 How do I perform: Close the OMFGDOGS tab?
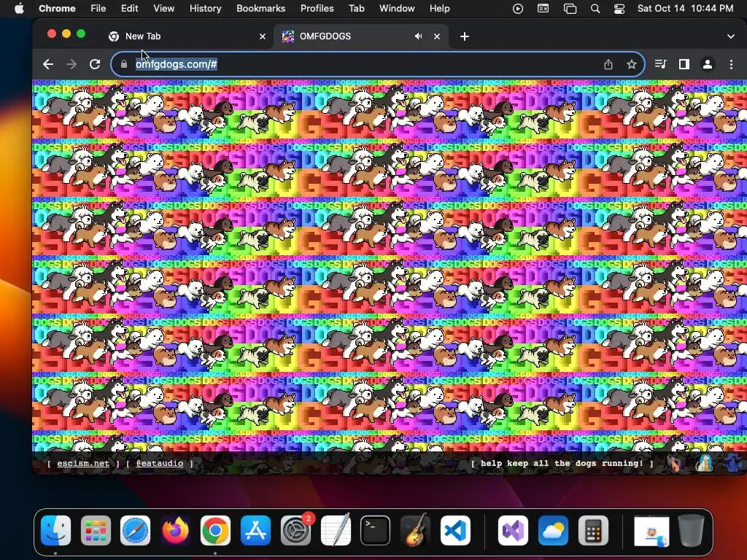pyautogui.click(x=437, y=36)
